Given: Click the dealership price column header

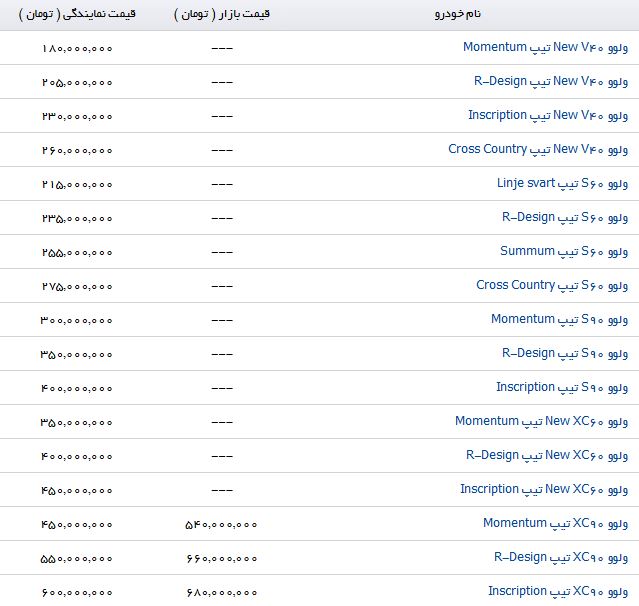Looking at the screenshot, I should click(x=77, y=14).
